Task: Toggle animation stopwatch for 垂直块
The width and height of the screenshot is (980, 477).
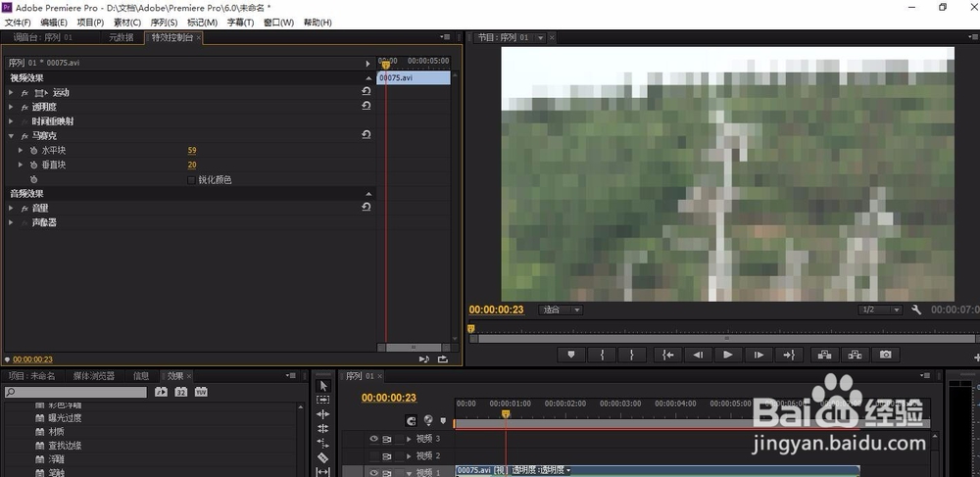Action: pyautogui.click(x=33, y=165)
